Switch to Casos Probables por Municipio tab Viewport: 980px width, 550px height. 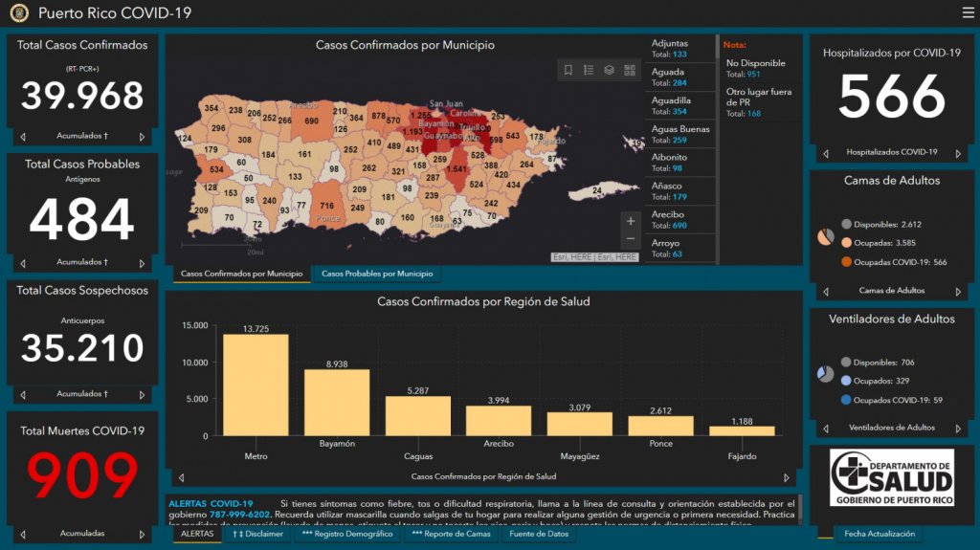coord(375,275)
